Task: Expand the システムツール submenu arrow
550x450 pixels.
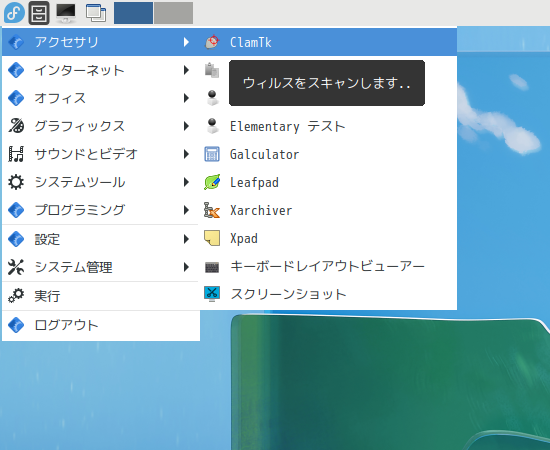Action: [186, 182]
